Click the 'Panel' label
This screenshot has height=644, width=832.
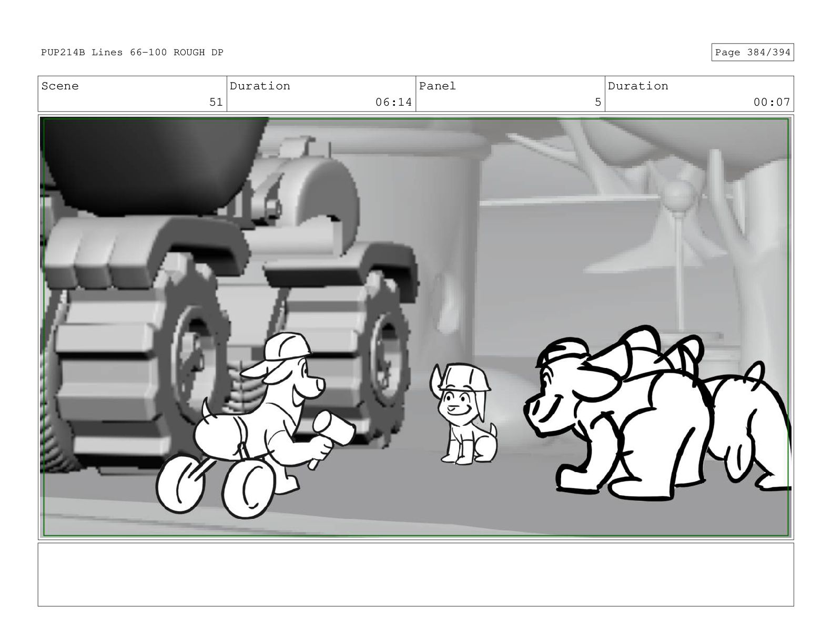438,86
